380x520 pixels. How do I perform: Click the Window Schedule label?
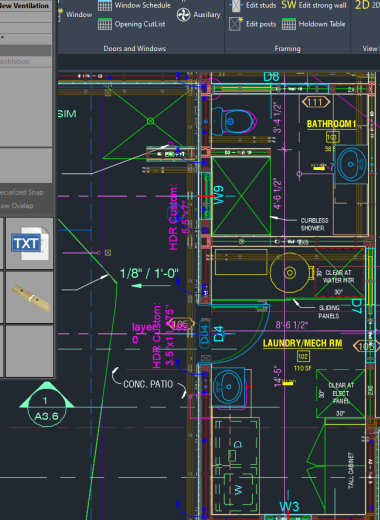pos(143,5)
